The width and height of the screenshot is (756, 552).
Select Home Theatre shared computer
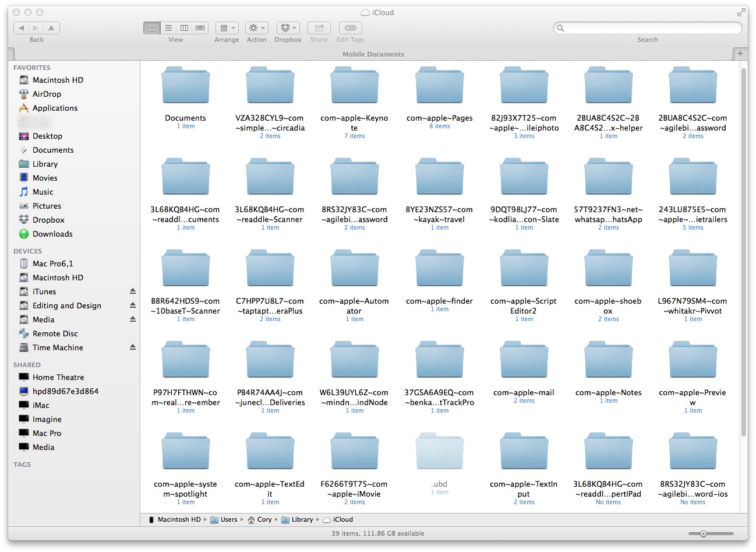tap(58, 377)
